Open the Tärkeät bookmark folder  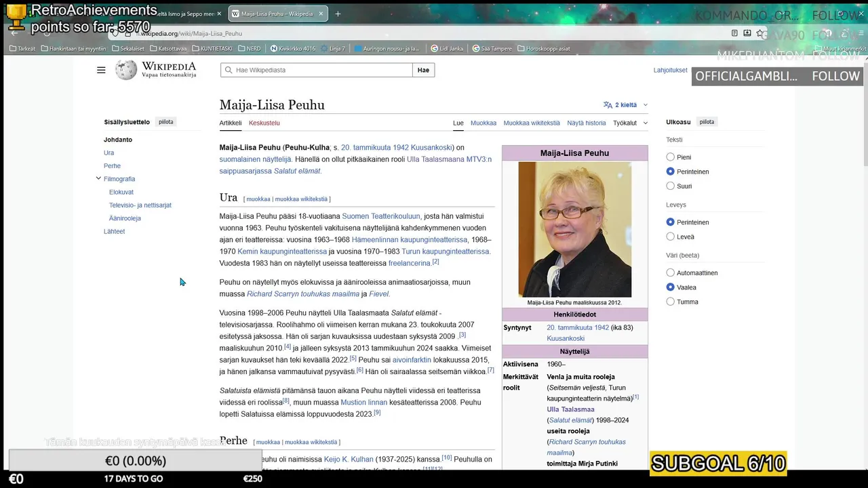tap(23, 48)
